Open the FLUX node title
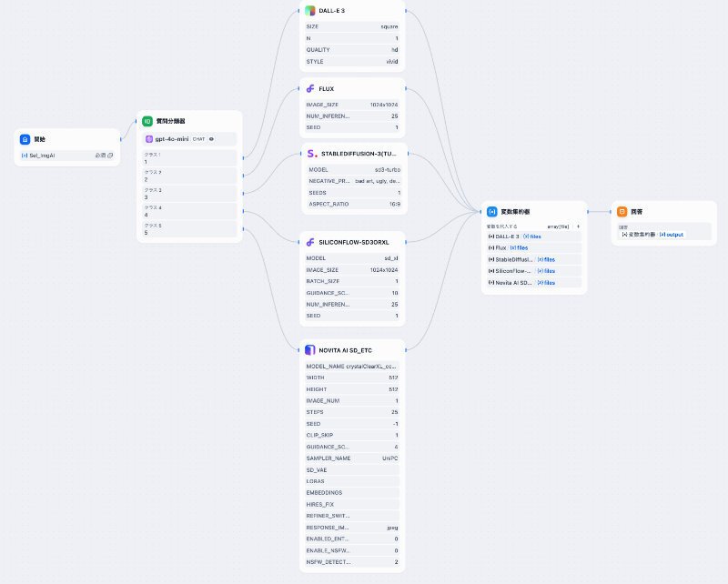The image size is (728, 584). (x=327, y=88)
